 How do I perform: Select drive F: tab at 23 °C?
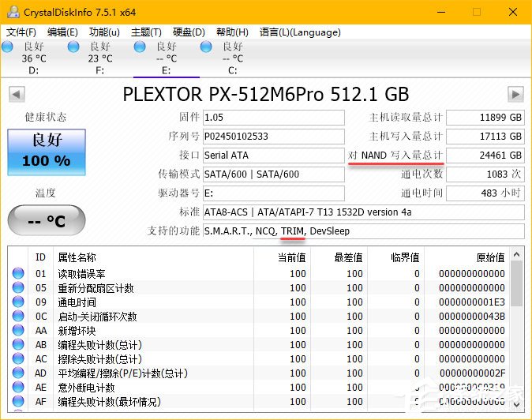[x=99, y=58]
